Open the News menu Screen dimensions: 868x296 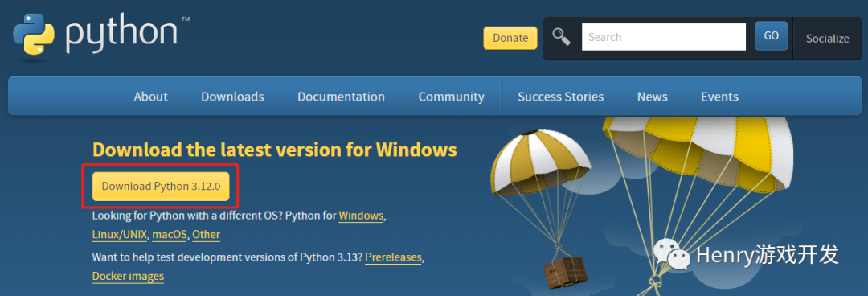pos(652,97)
